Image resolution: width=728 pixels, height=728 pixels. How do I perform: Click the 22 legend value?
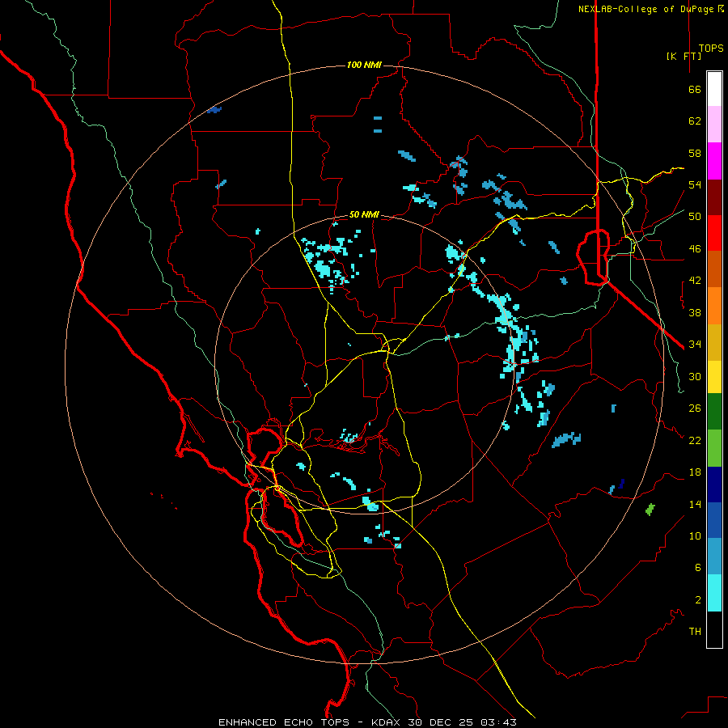click(x=695, y=440)
